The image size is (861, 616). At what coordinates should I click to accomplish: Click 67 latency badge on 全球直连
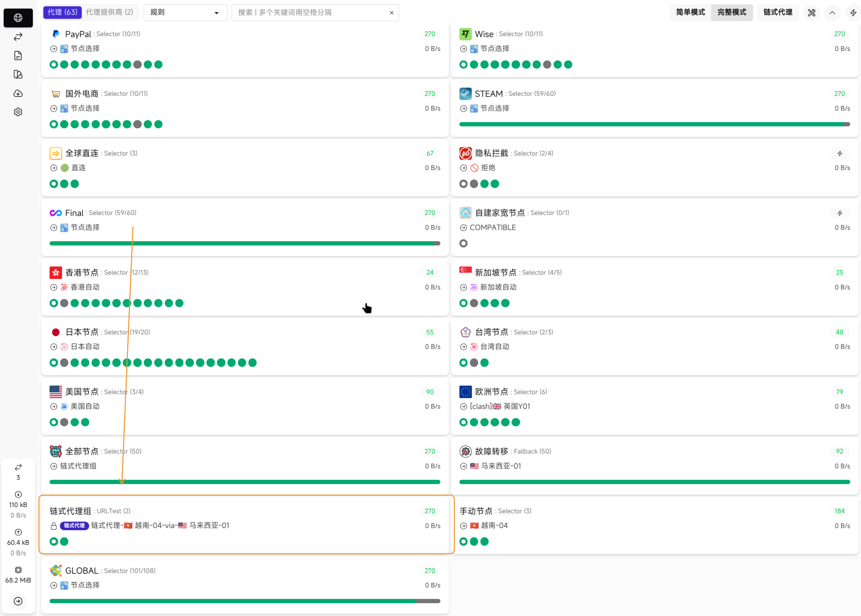pos(430,153)
